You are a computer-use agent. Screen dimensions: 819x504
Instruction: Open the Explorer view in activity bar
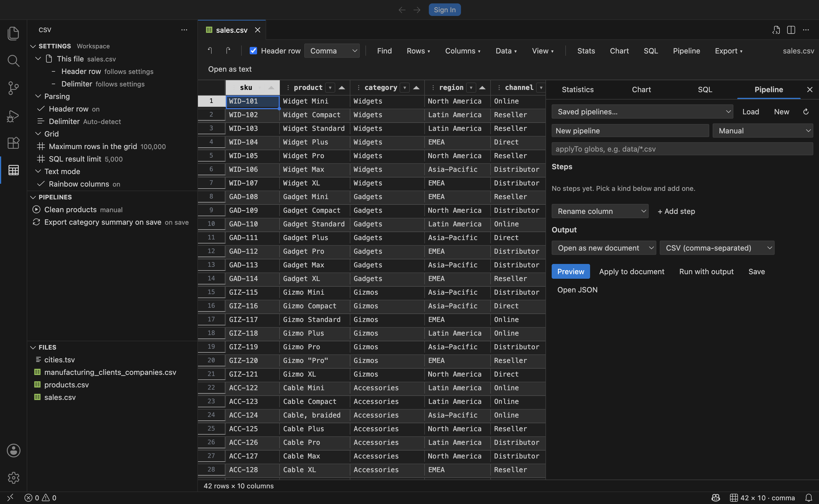13,33
